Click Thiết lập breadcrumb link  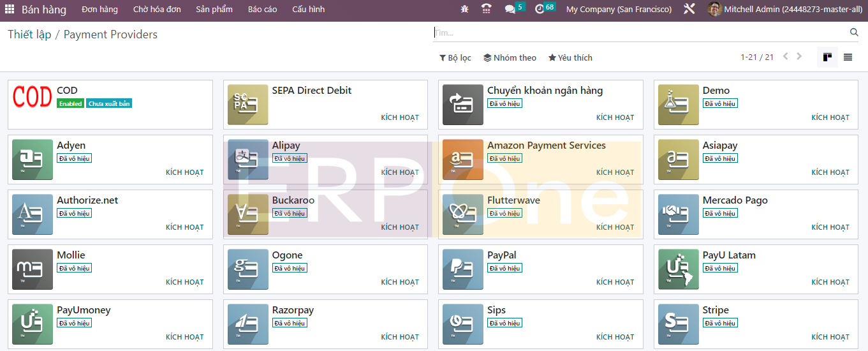[29, 34]
